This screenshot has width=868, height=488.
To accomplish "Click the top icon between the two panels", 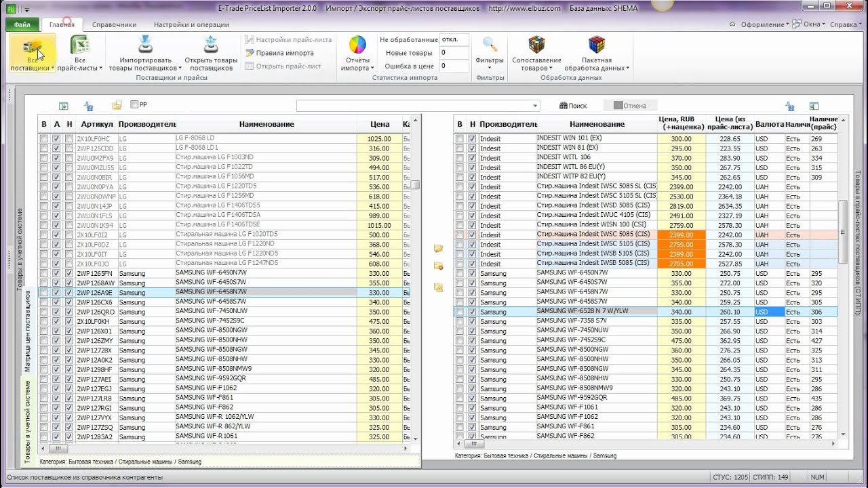I will [438, 249].
